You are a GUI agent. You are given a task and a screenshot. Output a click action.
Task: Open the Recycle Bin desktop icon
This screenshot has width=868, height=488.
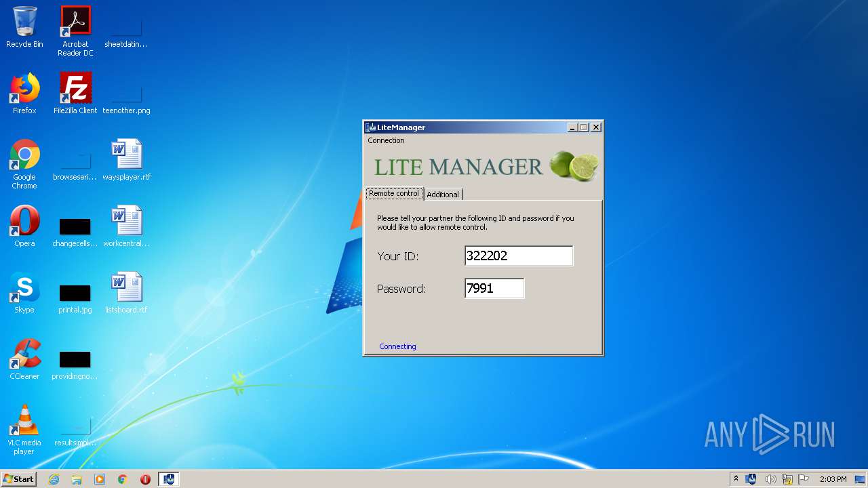[x=24, y=27]
